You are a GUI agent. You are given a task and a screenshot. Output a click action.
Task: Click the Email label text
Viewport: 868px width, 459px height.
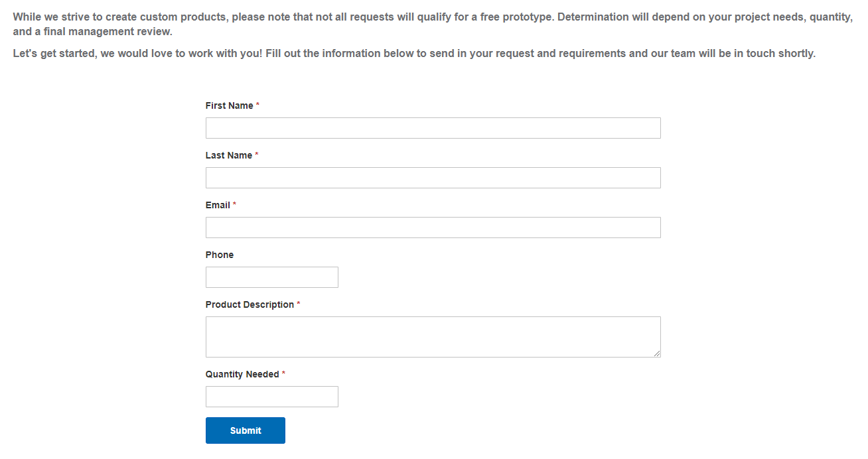[218, 205]
